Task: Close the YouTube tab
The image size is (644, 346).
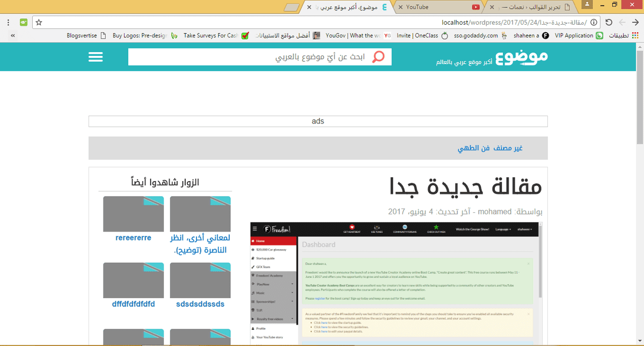Action: point(400,7)
